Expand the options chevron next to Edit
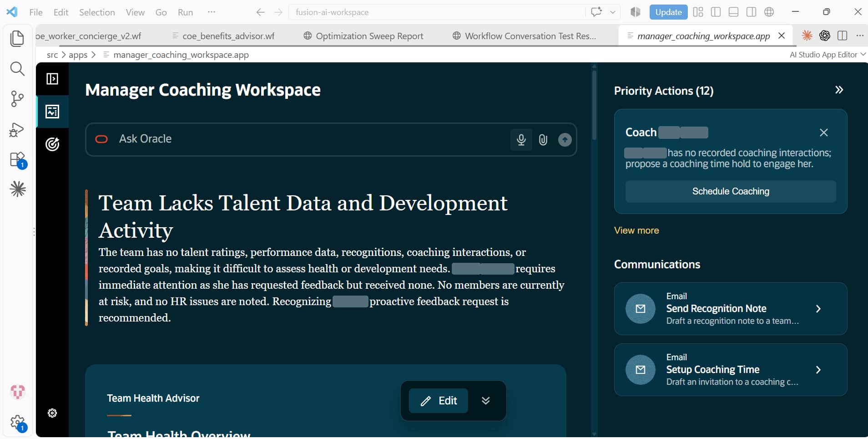The image size is (868, 439). 486,401
